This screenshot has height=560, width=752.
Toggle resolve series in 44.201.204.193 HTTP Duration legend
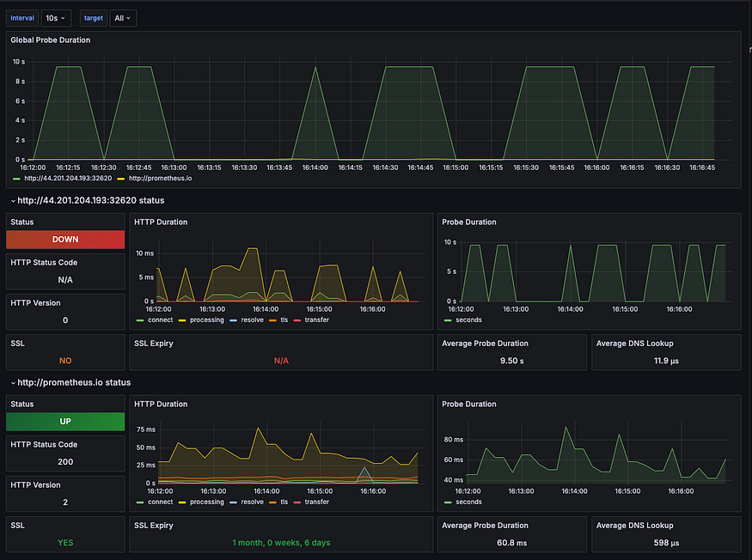253,320
